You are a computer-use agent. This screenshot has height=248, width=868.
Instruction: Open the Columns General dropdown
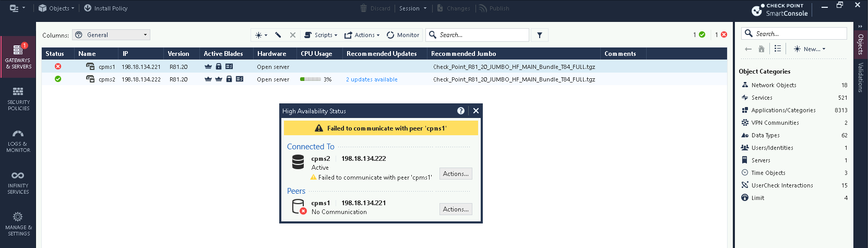(111, 35)
